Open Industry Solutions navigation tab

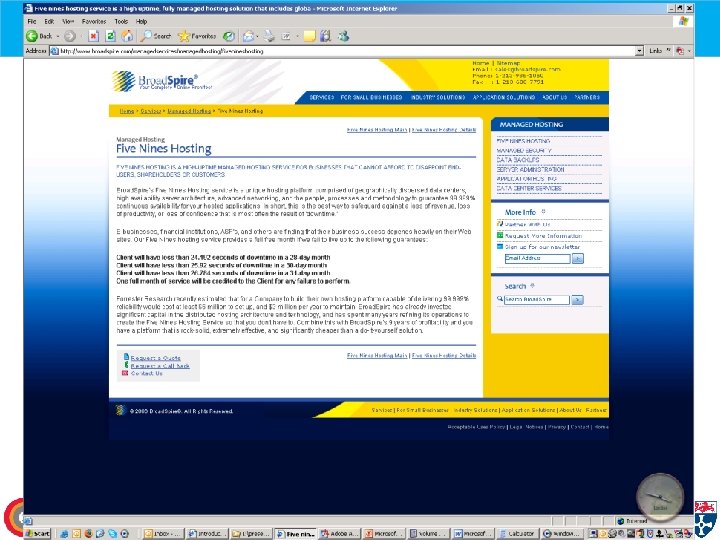coord(438,97)
